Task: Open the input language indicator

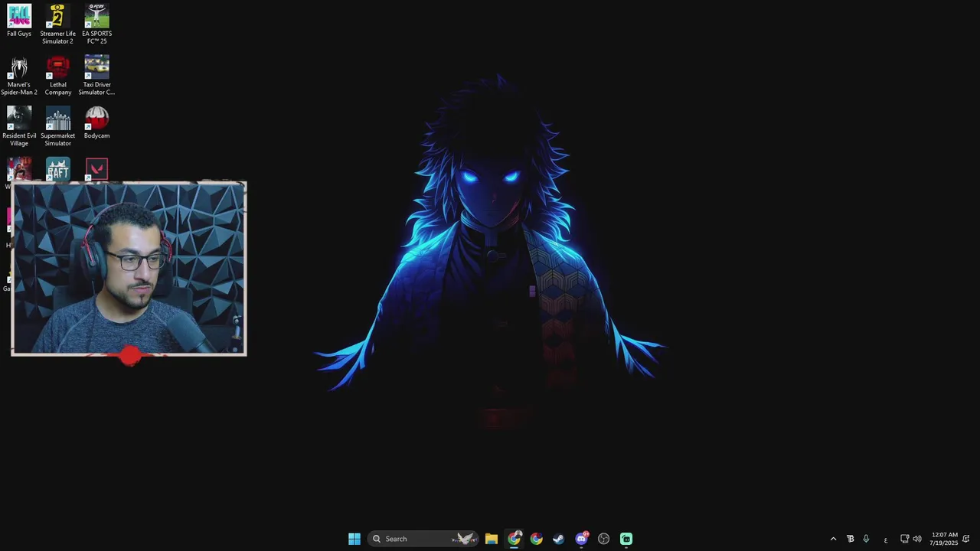Action: 886,540
